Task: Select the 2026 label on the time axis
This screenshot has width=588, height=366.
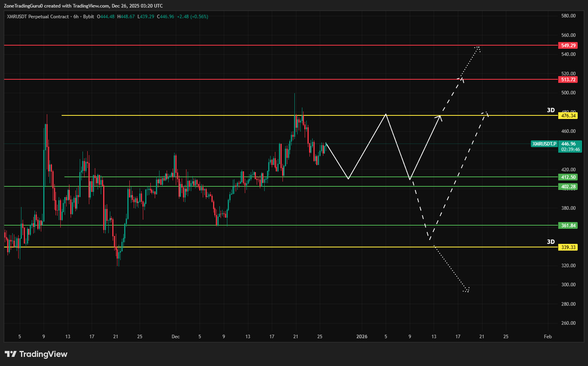Action: [x=361, y=336]
